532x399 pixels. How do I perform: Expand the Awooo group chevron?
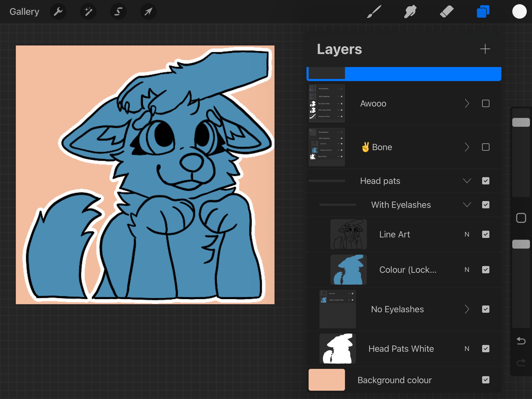pos(467,103)
